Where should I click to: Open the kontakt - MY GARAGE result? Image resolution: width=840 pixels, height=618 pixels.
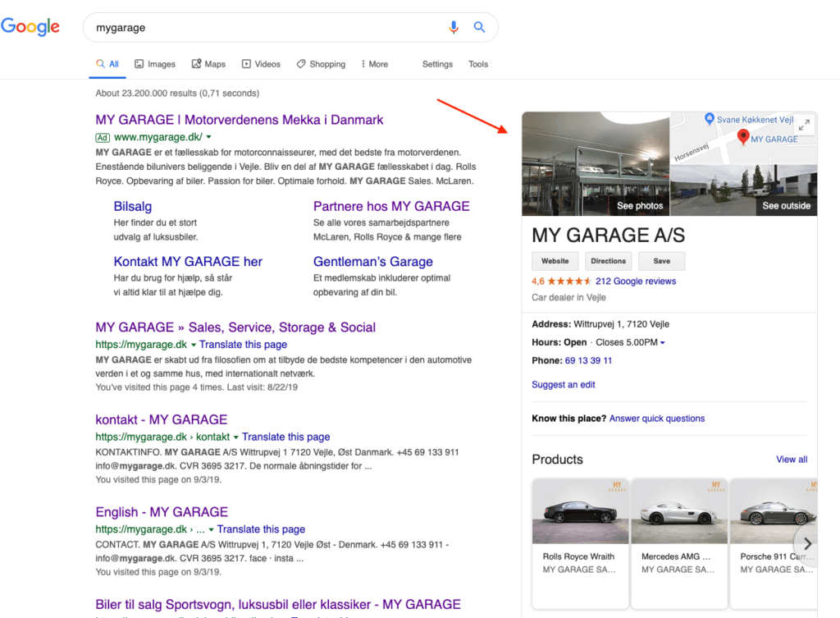click(162, 419)
